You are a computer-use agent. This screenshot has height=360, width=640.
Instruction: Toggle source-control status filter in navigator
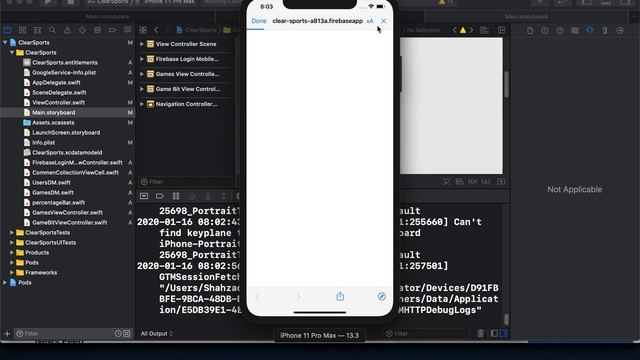click(x=127, y=333)
